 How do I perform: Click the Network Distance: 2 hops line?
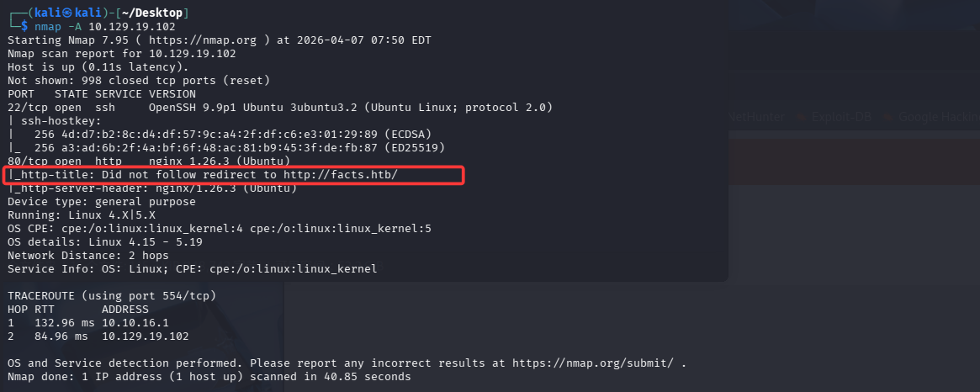coord(87,256)
